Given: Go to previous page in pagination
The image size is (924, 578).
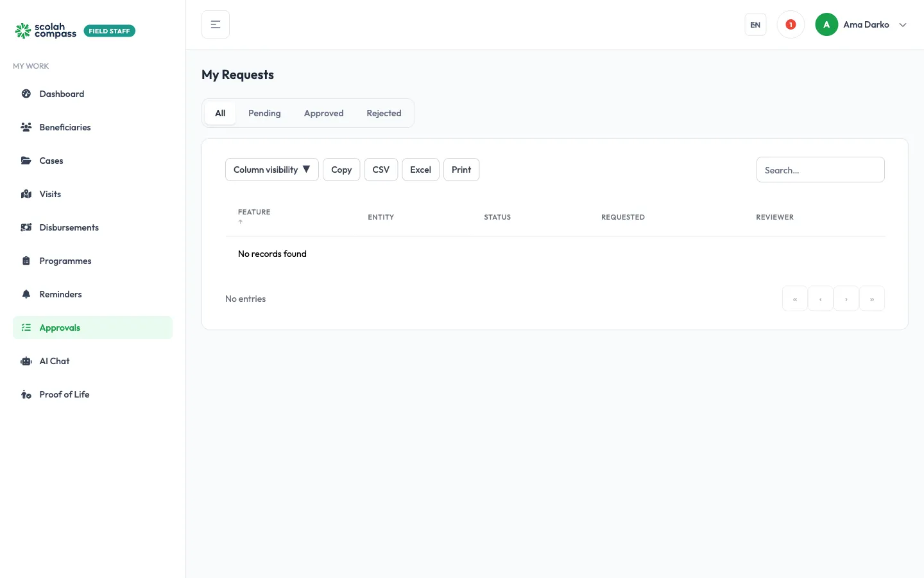Looking at the screenshot, I should coord(821,299).
